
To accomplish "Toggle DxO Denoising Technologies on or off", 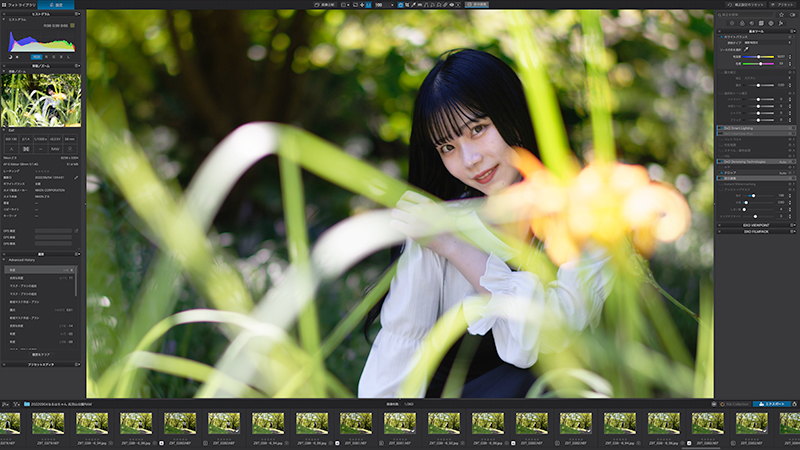I will (x=720, y=162).
